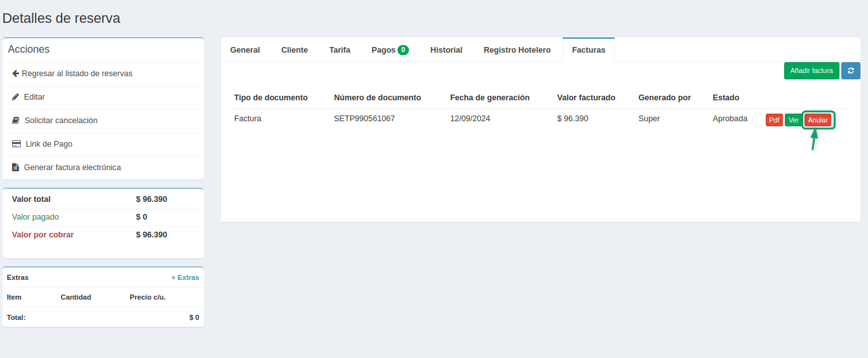Add extras via the + Extras link
868x358 pixels.
[x=185, y=277]
